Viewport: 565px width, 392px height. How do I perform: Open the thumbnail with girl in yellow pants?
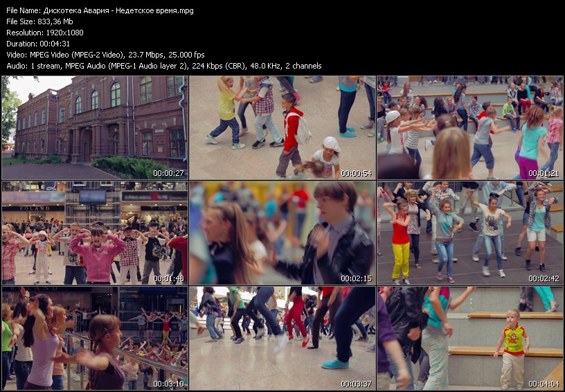point(470,233)
